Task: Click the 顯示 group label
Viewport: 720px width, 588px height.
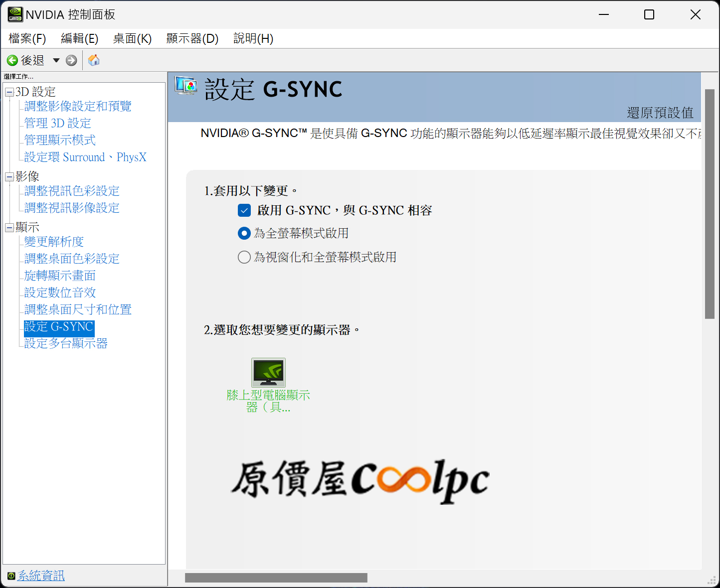Action: tap(27, 228)
